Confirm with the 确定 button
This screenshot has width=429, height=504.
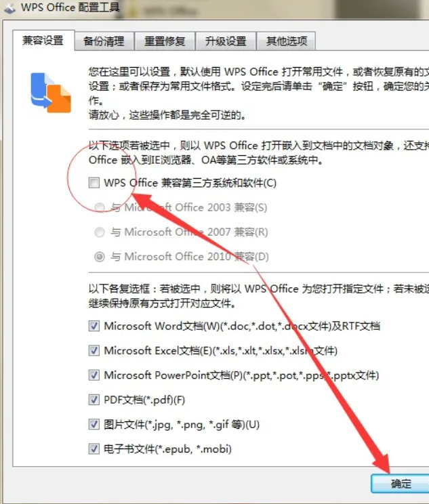401,484
